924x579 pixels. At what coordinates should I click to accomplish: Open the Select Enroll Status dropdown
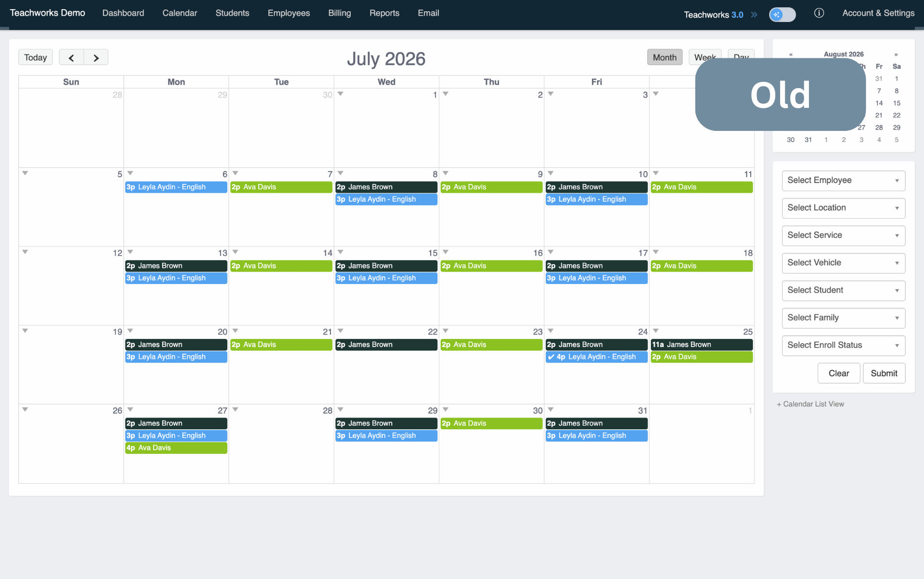(843, 345)
